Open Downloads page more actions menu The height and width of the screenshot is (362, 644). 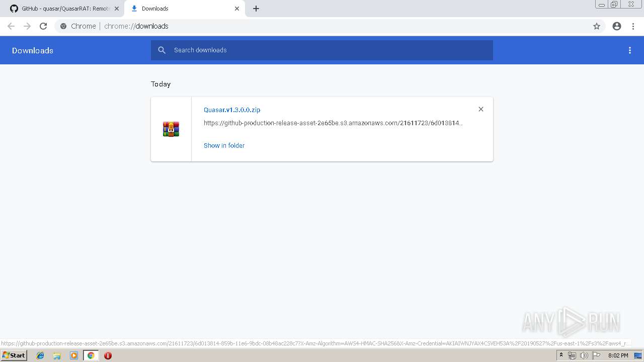[630, 50]
